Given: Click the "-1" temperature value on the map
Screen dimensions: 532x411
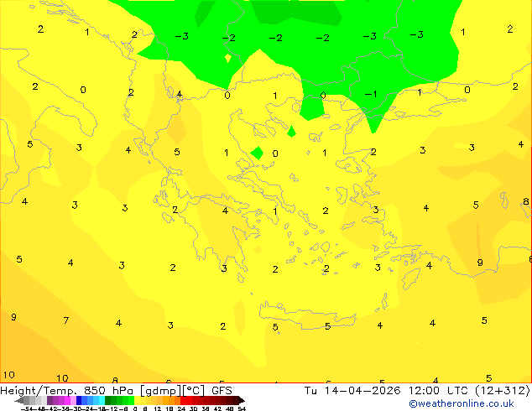Looking at the screenshot, I should click(x=371, y=94).
